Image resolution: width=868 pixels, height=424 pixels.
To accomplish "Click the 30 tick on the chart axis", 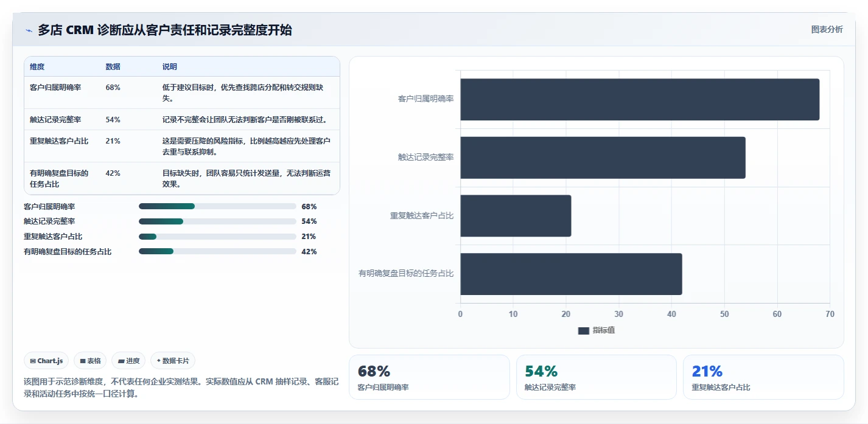I will pos(618,314).
